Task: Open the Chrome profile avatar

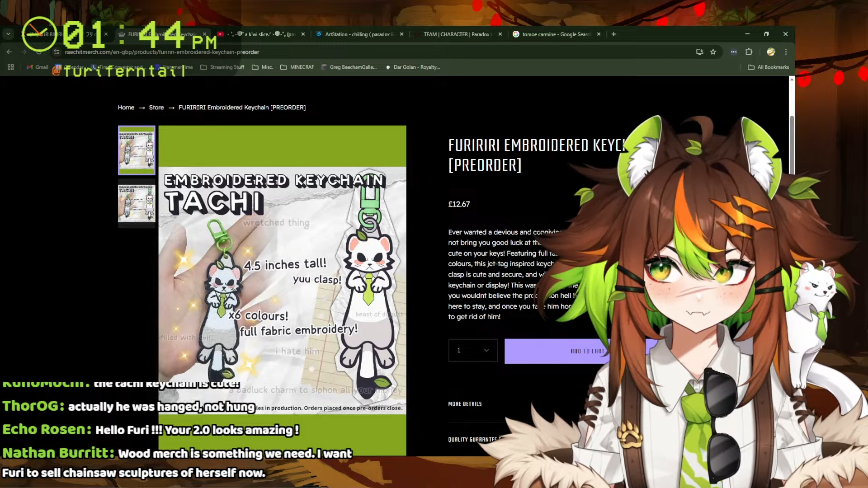Action: (771, 52)
